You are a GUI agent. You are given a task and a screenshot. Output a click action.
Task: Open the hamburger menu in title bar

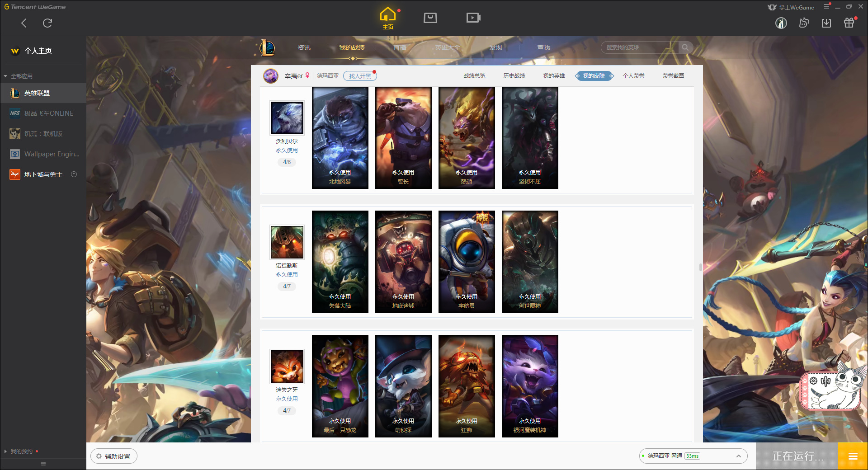pyautogui.click(x=826, y=6)
